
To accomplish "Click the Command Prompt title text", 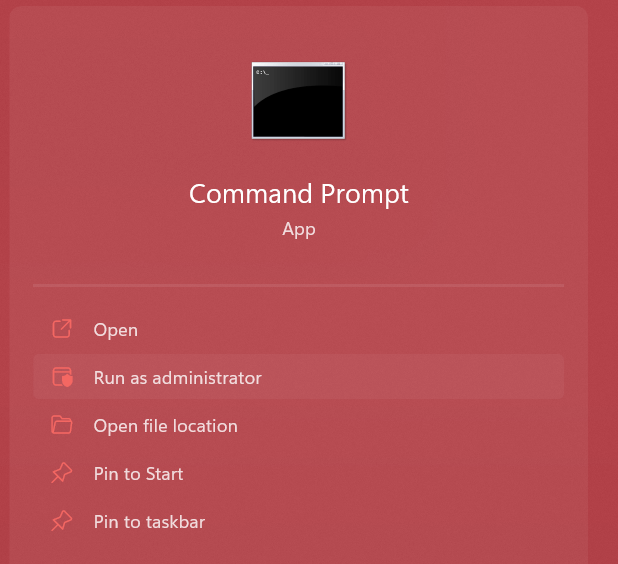I will point(299,194).
